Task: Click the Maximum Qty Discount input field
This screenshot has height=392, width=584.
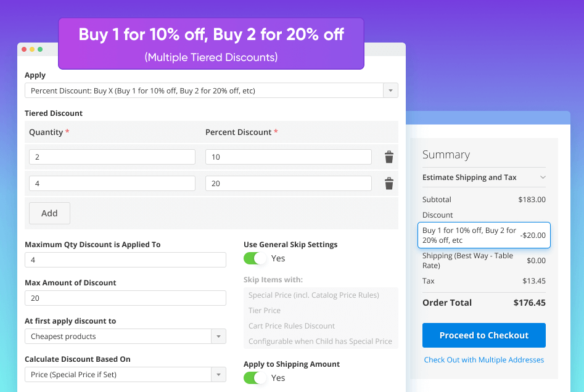Action: (125, 260)
